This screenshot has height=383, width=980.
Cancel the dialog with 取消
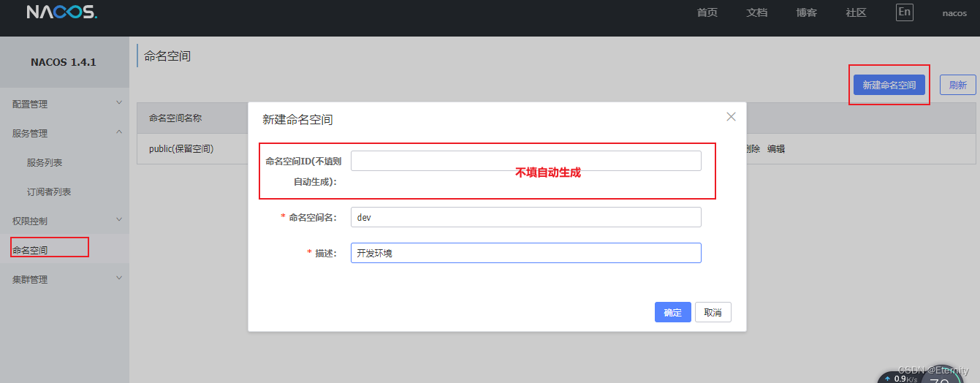click(713, 312)
